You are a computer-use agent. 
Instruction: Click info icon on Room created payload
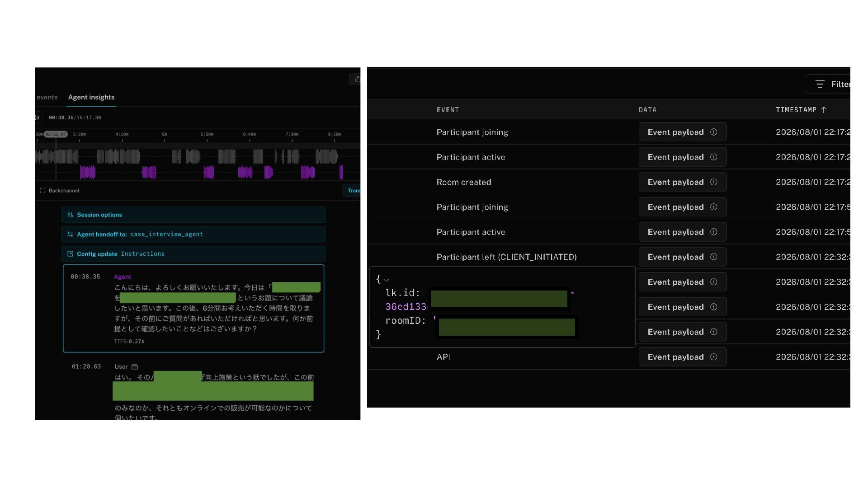(714, 182)
